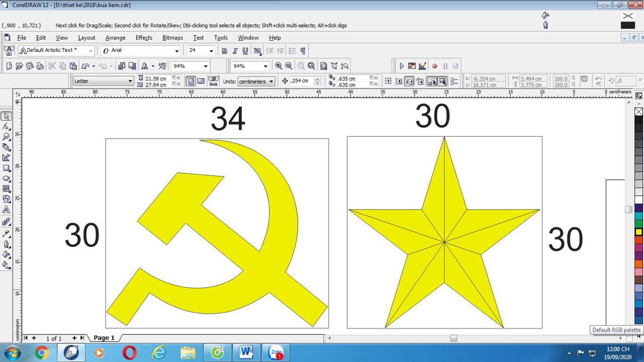Viewport: 644px width, 362px height.
Task: Toggle non-printing characters pilcrow button
Action: [x=303, y=51]
